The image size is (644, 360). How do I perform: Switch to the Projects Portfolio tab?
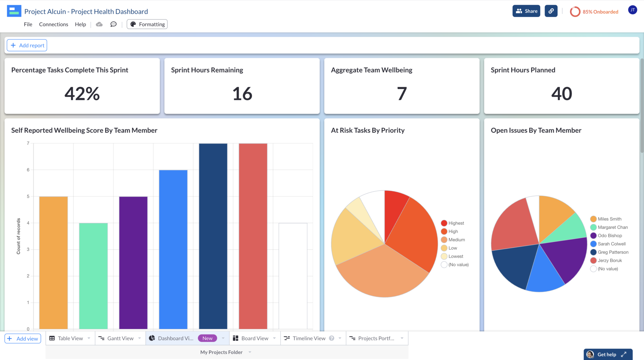click(376, 338)
